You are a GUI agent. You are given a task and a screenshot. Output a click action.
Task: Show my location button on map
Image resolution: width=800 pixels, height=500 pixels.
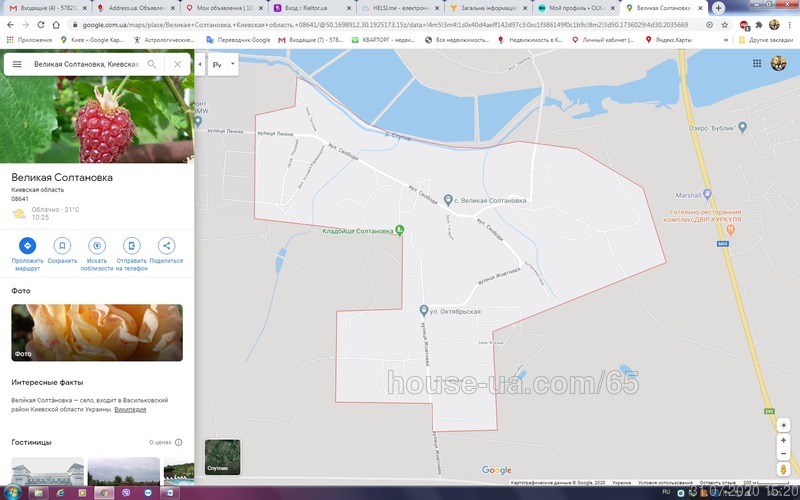click(x=784, y=425)
